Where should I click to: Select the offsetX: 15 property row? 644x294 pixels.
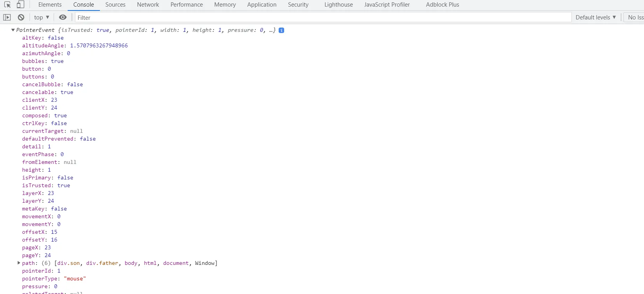tap(40, 232)
